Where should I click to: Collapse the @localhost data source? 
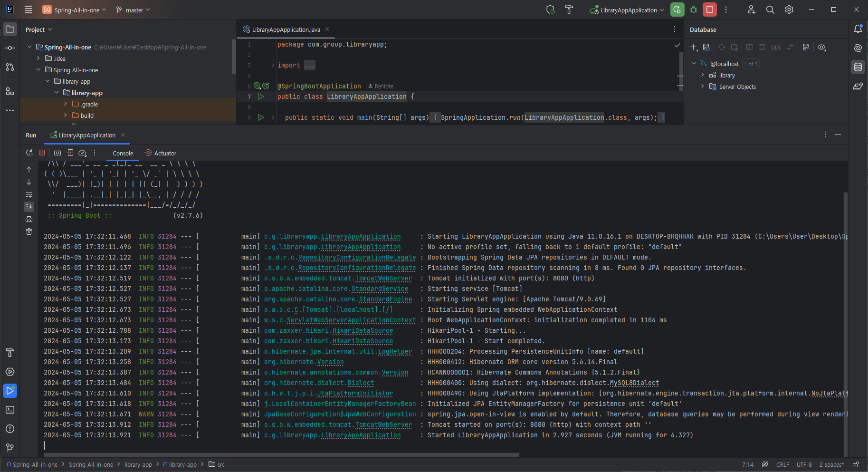click(694, 64)
